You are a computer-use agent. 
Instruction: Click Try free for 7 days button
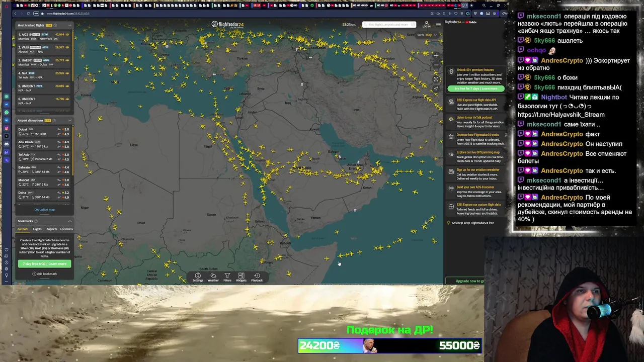[475, 88]
